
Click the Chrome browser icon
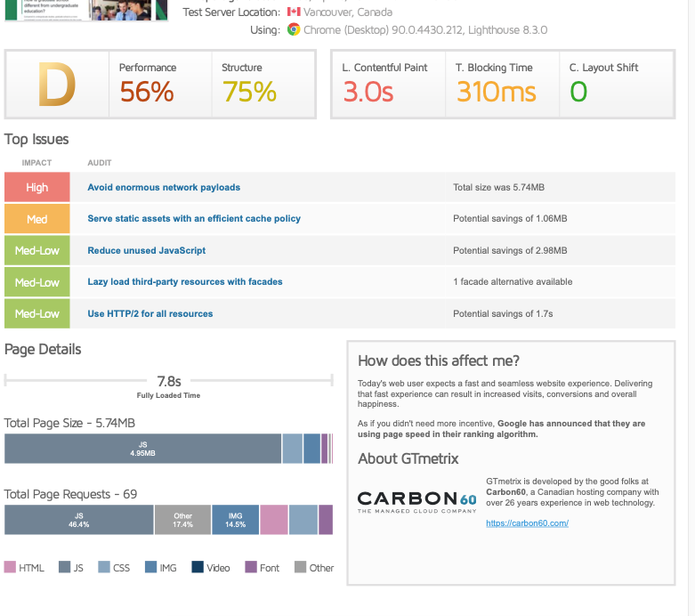click(x=294, y=29)
